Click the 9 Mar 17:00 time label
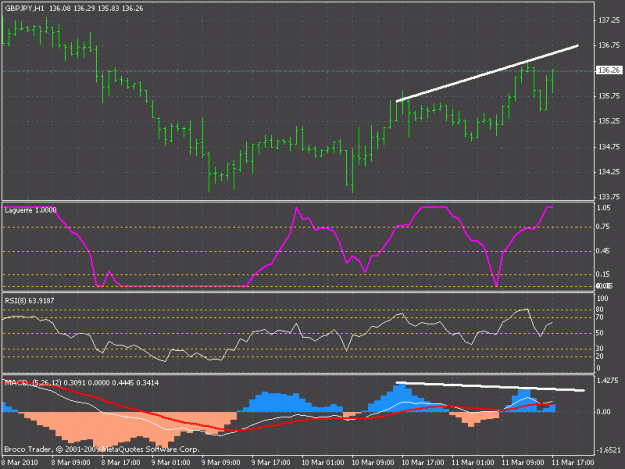Screen dimensions: 625x469 (271, 462)
